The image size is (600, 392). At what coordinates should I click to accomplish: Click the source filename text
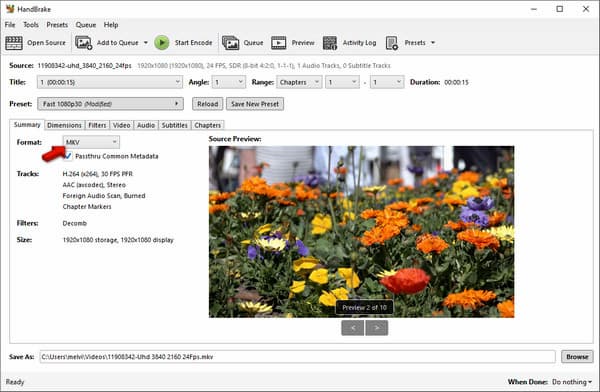[x=84, y=65]
